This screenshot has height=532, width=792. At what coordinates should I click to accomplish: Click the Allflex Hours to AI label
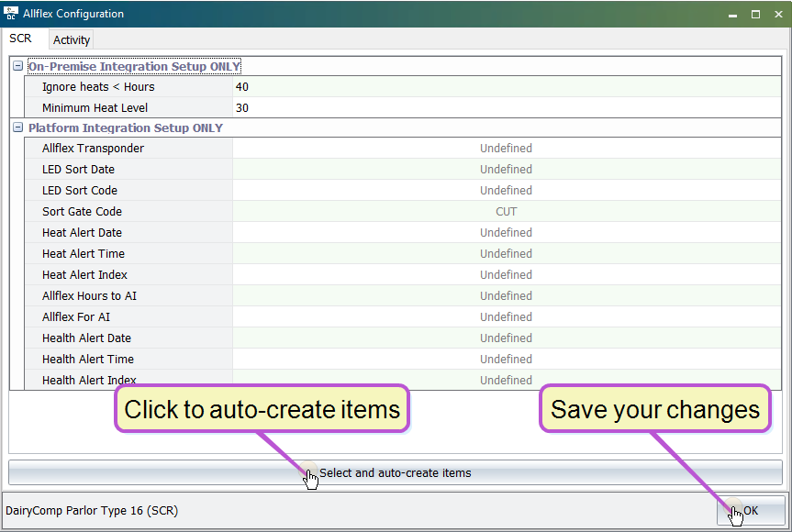coord(89,296)
